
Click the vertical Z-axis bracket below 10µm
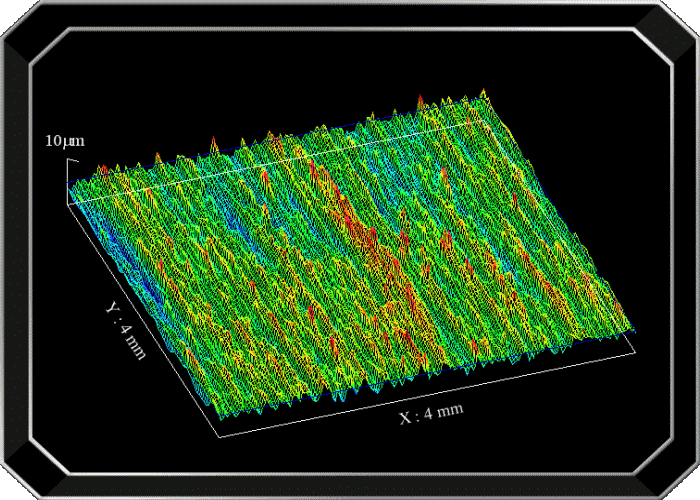(67, 175)
